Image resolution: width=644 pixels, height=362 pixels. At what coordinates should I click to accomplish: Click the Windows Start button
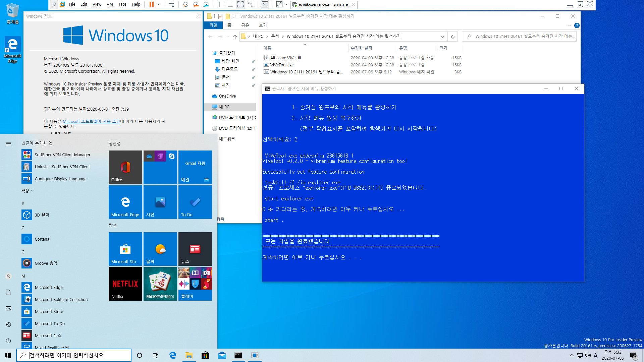coord(8,355)
